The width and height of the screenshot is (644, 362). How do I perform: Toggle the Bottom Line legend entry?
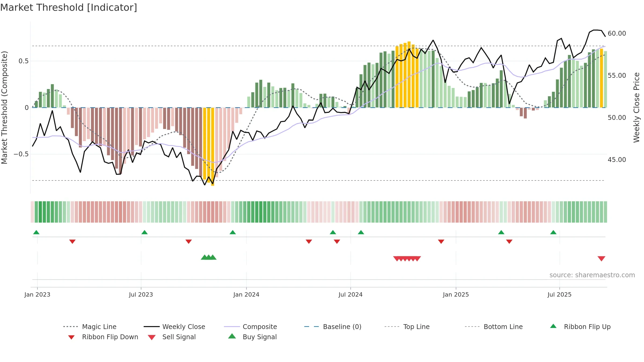[494, 327]
